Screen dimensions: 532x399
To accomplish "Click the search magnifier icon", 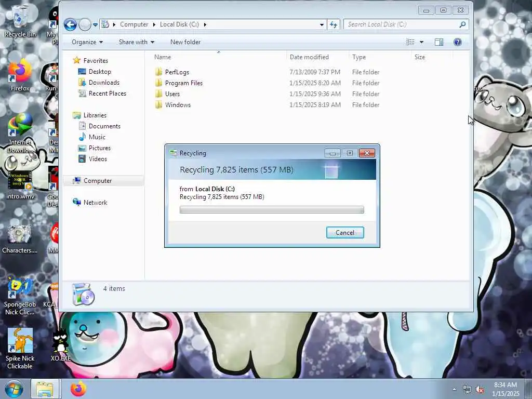I will 462,24.
